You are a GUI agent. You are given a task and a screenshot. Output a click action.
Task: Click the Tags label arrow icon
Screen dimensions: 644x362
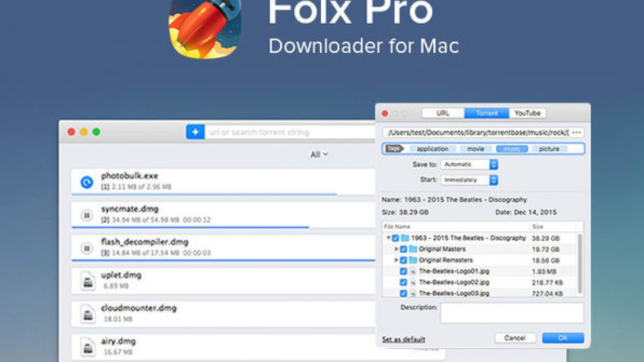coord(395,149)
